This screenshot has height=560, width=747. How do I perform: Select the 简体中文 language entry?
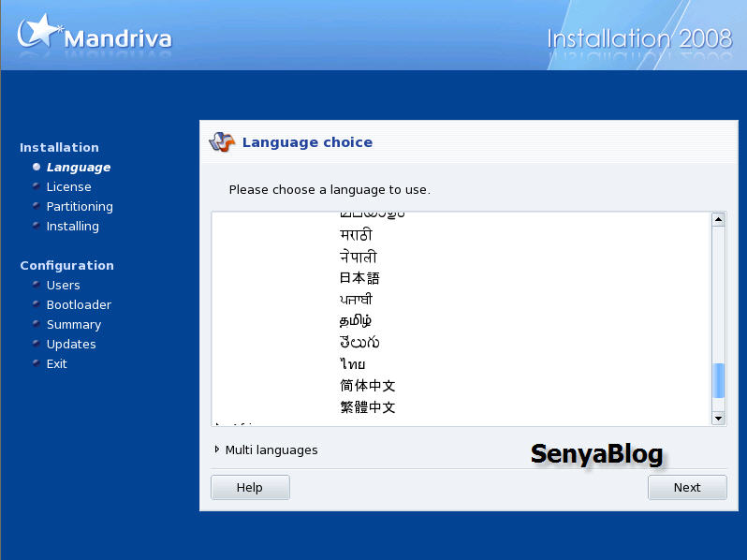tap(367, 386)
